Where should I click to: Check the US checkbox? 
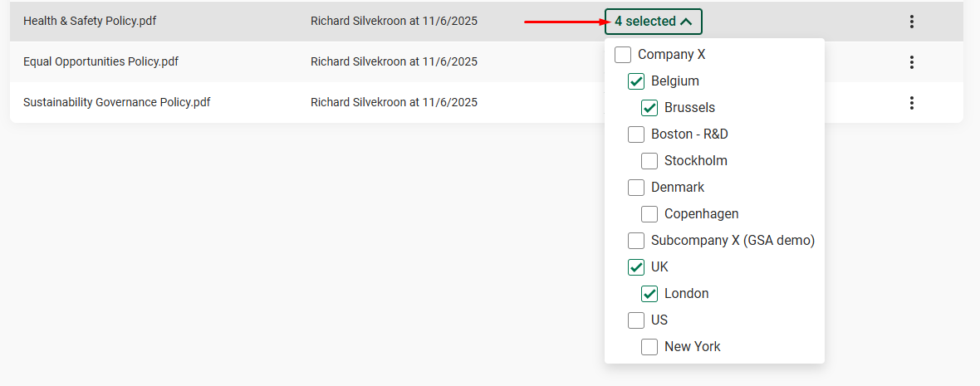[x=636, y=320]
